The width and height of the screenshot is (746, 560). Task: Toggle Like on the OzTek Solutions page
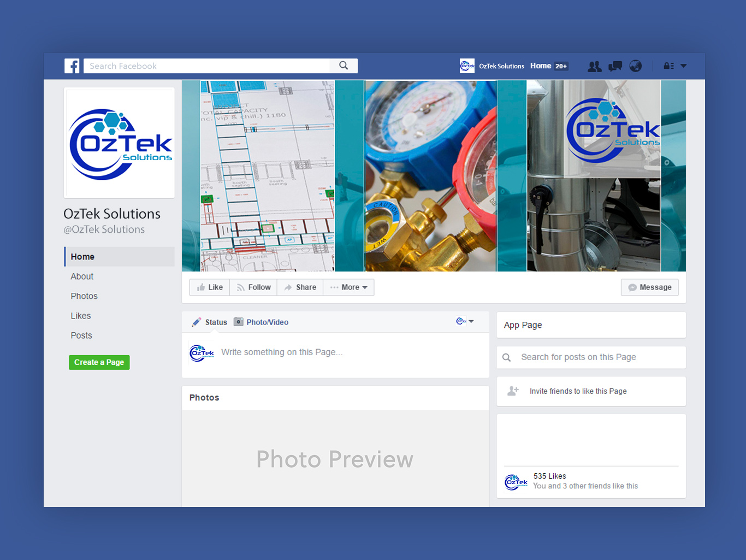[209, 287]
